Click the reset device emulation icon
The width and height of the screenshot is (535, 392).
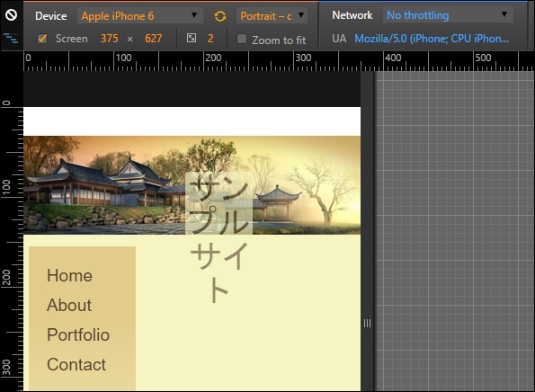12,15
